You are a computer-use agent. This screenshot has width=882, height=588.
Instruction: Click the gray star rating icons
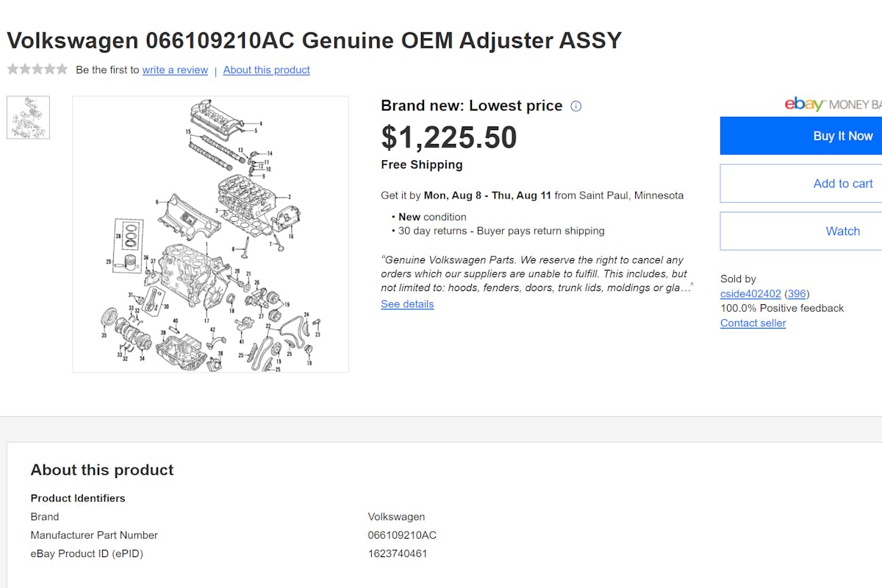37,69
